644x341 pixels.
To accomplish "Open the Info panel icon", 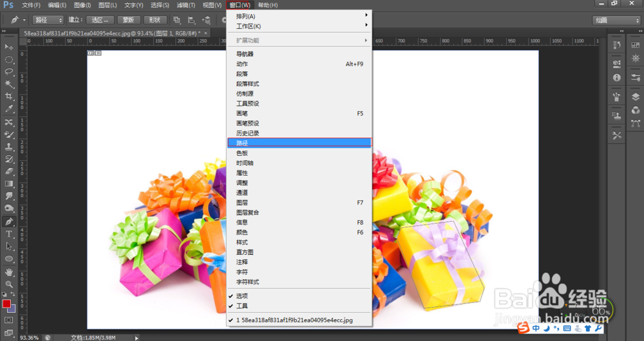I will [x=616, y=77].
